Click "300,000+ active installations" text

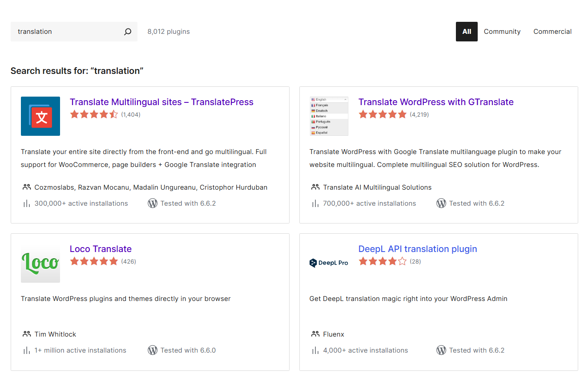point(81,203)
